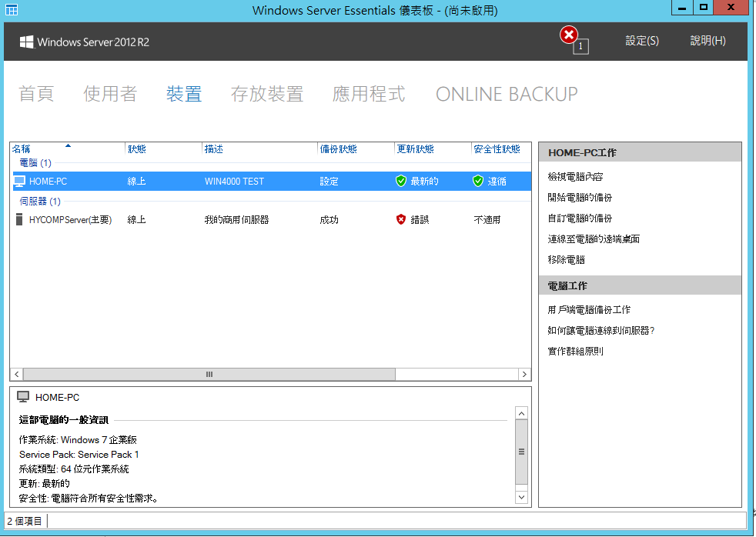Collapse the 伺服器 (1) group
756x537 pixels.
[40, 202]
